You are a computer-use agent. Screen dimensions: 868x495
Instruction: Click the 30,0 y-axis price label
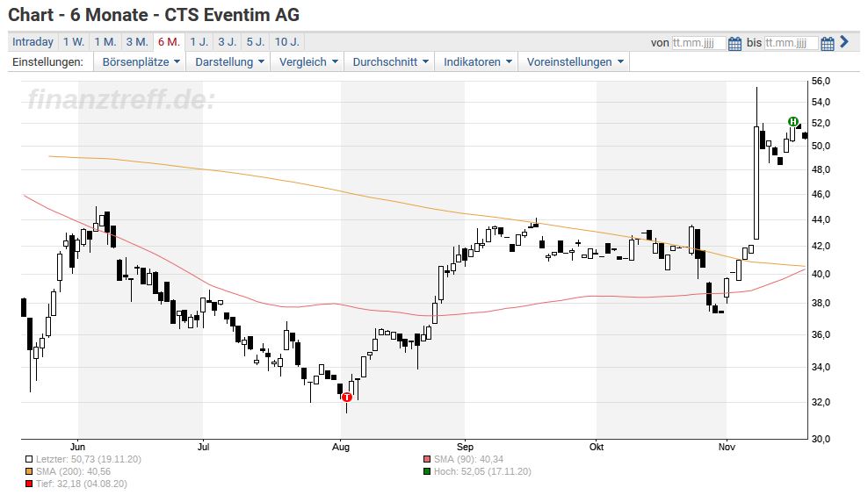click(x=821, y=439)
